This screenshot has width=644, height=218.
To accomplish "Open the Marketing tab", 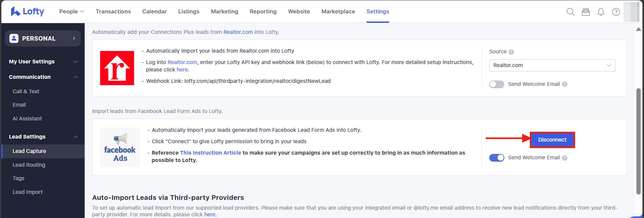I will click(224, 11).
